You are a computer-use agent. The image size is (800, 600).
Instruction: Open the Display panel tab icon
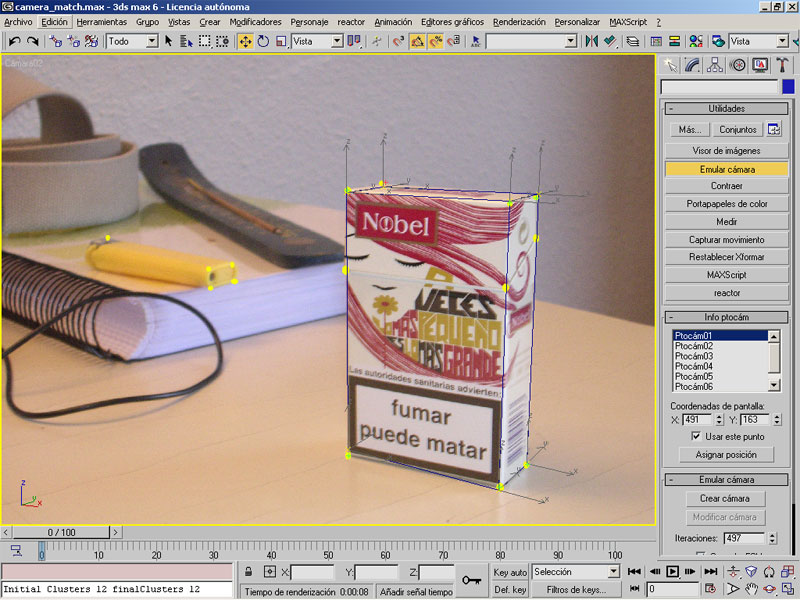pyautogui.click(x=760, y=65)
